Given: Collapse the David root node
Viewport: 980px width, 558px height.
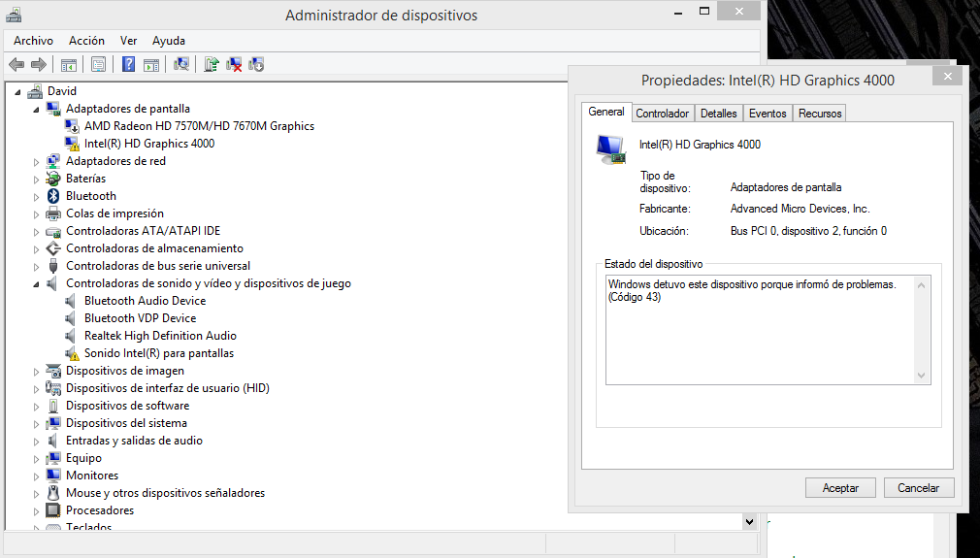Looking at the screenshot, I should coord(17,92).
